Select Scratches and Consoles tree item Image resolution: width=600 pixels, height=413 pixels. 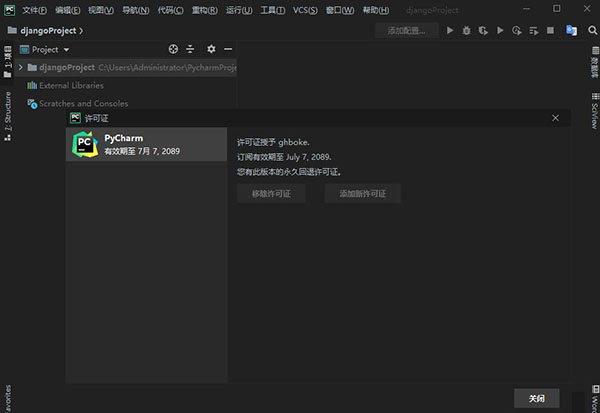click(78, 103)
